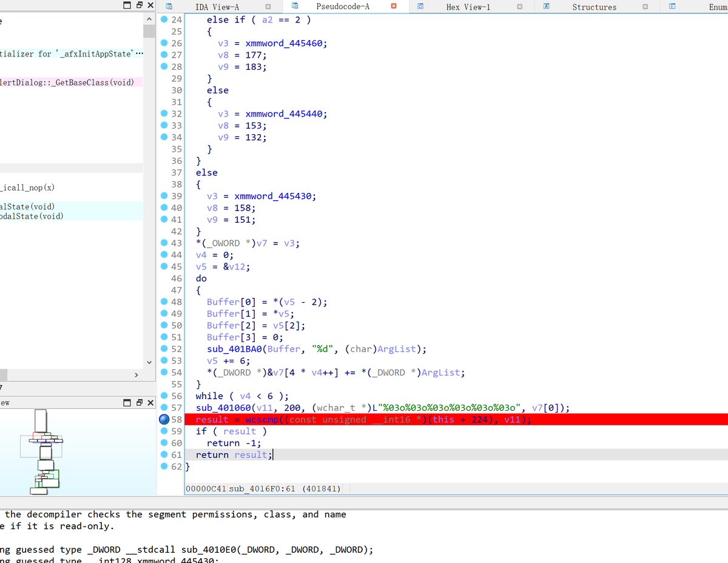Viewport: 728px width, 563px height.
Task: Open the Hex View-1 tab
Action: click(468, 7)
